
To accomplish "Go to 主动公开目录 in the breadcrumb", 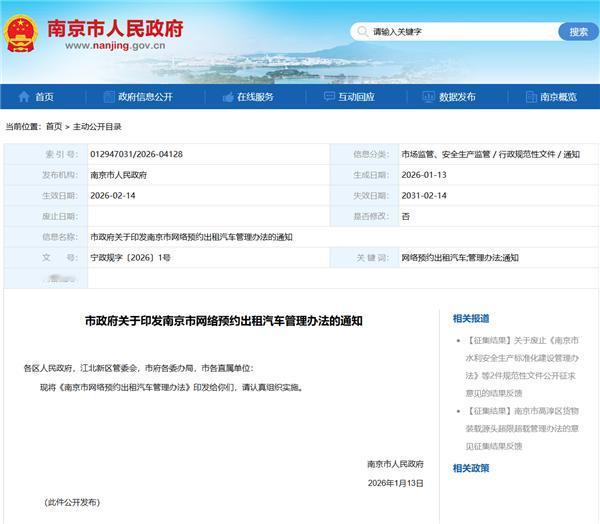I will 97,126.
